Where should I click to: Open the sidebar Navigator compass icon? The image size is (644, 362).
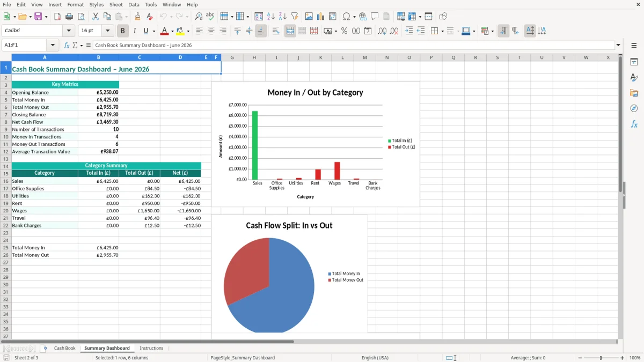634,109
